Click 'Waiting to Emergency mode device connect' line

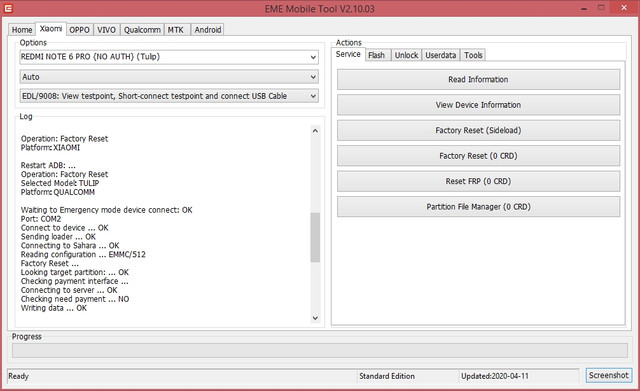[x=107, y=210]
